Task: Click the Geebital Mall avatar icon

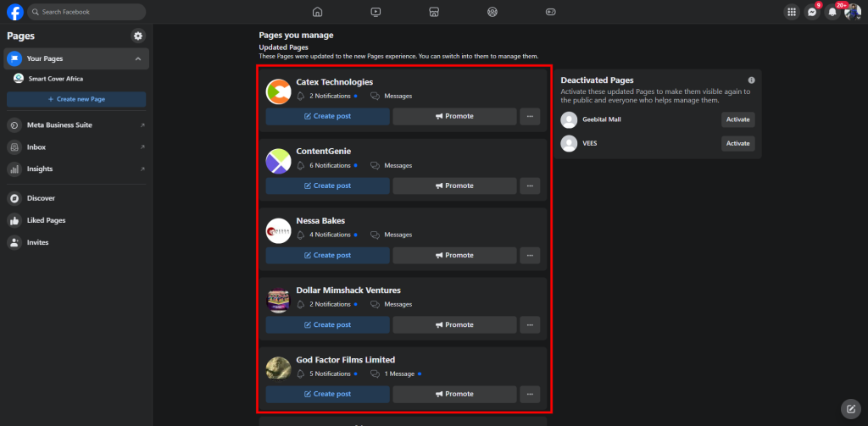Action: tap(569, 119)
